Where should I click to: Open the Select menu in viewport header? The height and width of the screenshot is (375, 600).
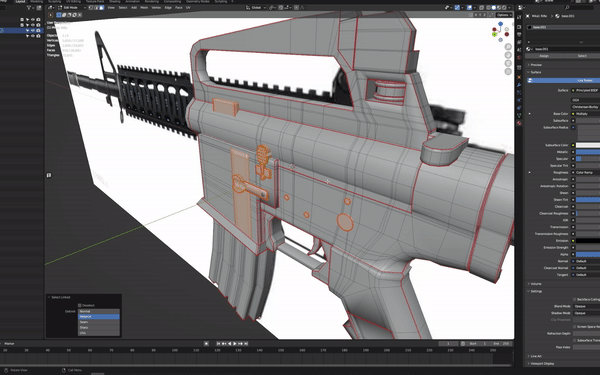coord(123,8)
